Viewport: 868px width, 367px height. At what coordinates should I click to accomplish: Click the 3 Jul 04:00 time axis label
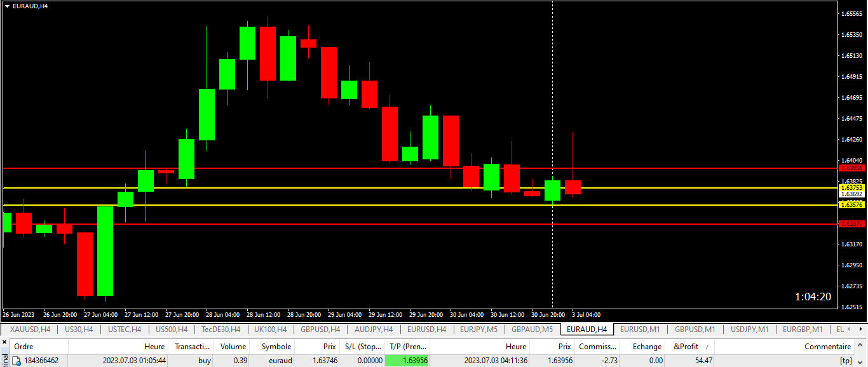coord(585,314)
